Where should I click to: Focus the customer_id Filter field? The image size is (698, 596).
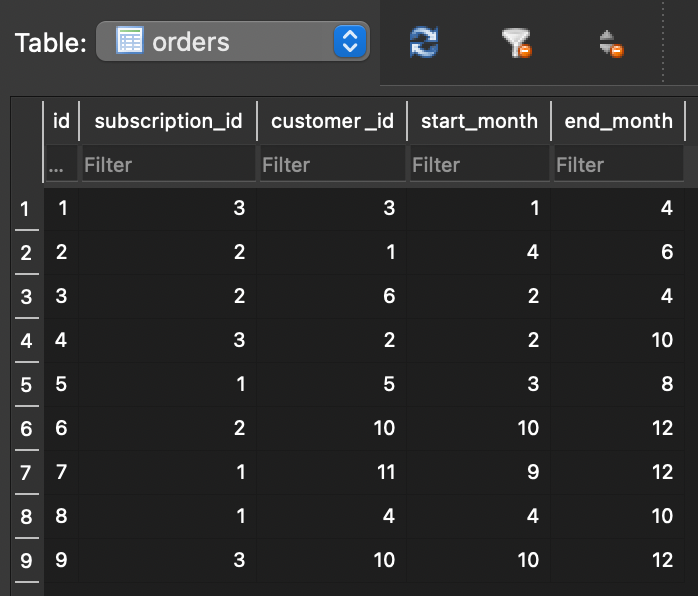click(x=333, y=164)
